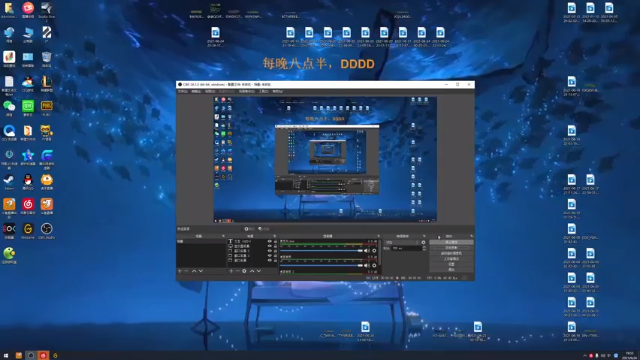Start the virtual camera from Controls

[x=451, y=253]
